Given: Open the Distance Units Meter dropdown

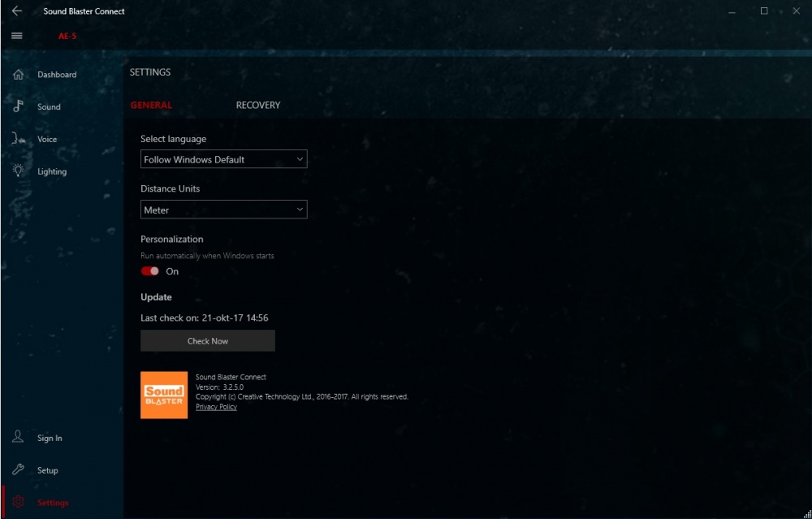Looking at the screenshot, I should click(x=224, y=210).
